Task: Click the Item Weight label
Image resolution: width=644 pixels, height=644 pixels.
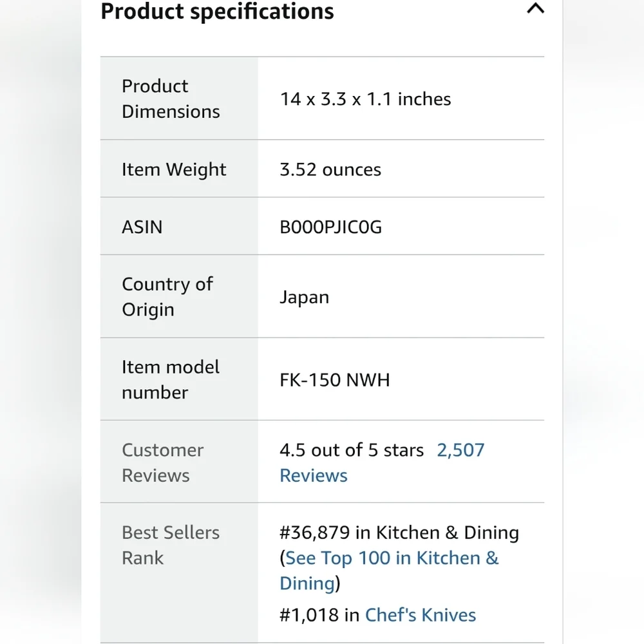Action: point(174,169)
